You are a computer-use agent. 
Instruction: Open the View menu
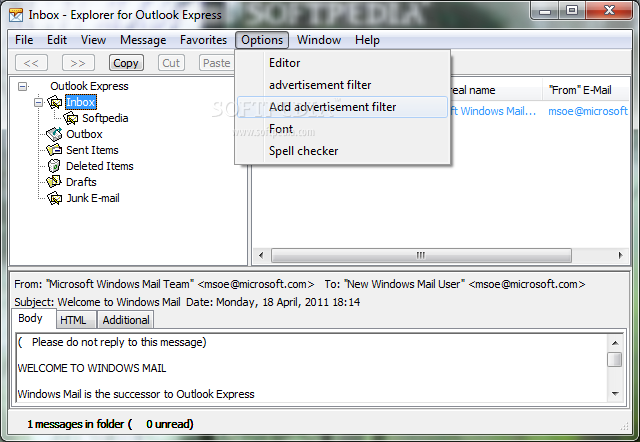point(93,40)
